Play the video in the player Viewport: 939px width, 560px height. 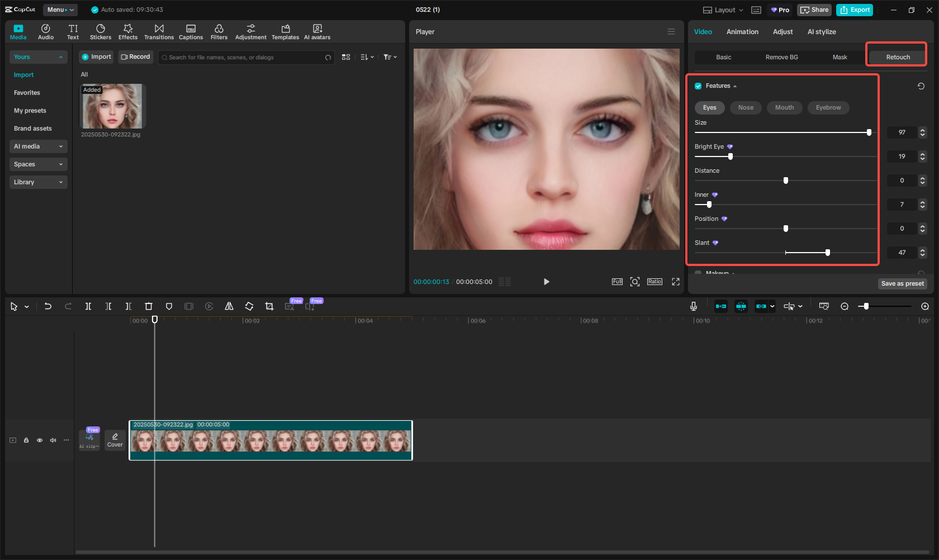point(547,282)
